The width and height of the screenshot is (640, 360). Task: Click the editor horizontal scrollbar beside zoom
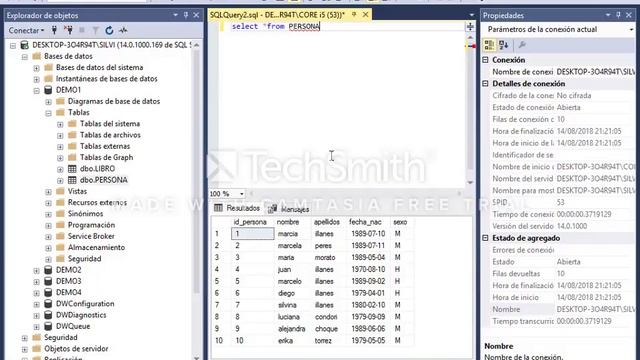pyautogui.click(x=354, y=193)
